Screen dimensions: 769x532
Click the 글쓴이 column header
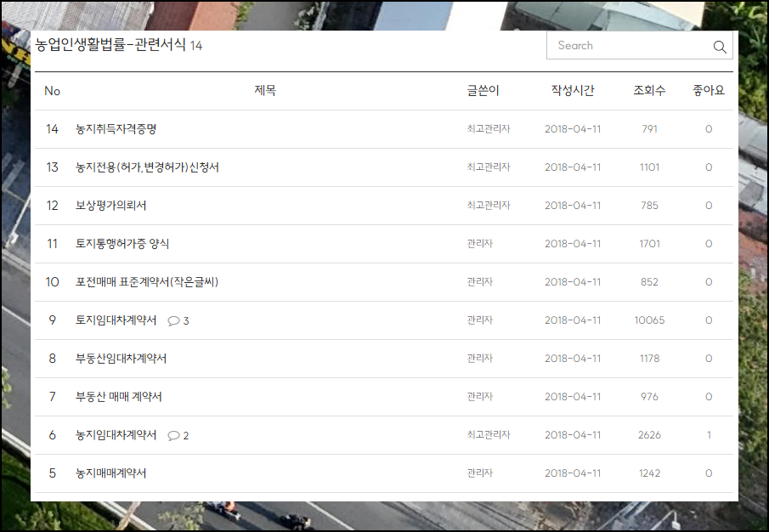click(x=483, y=90)
